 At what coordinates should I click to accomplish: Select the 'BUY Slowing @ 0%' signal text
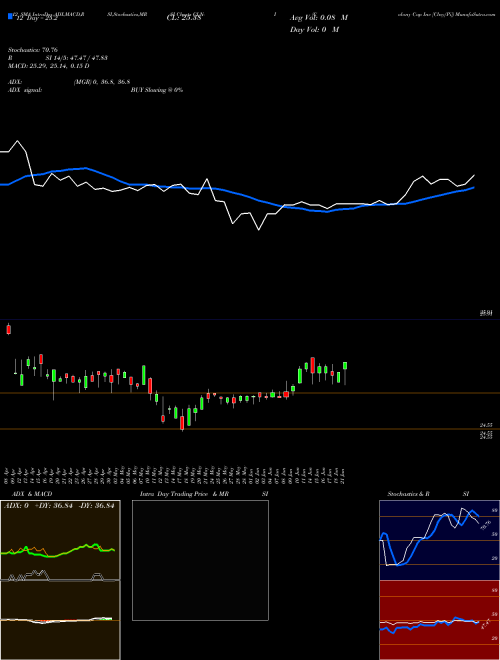coord(157,90)
